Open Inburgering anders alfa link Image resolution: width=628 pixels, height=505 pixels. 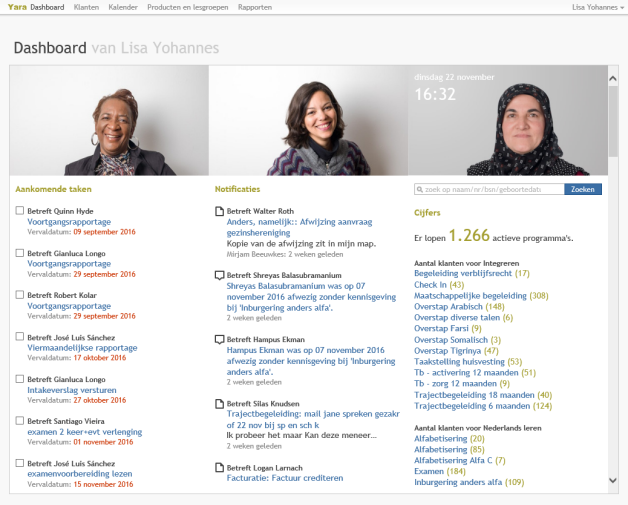pyautogui.click(x=458, y=482)
